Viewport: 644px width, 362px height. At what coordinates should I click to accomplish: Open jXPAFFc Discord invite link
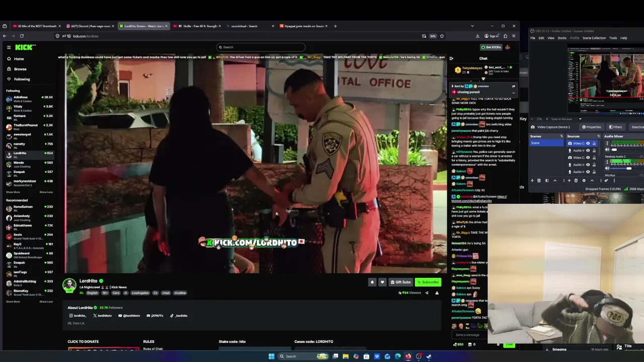(x=155, y=316)
